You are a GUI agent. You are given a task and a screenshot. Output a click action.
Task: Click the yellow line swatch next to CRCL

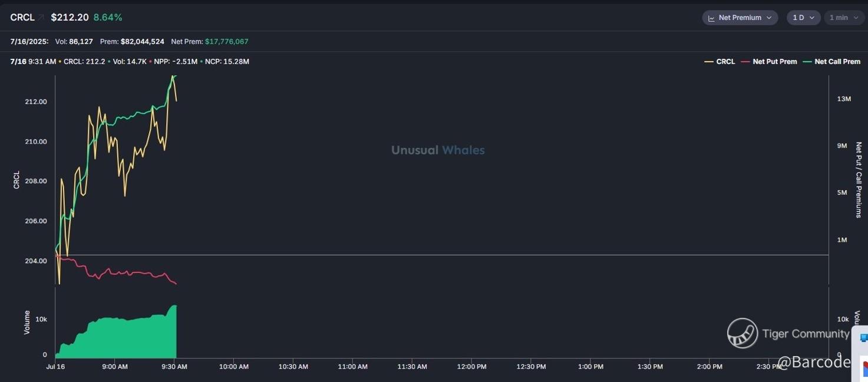(x=709, y=62)
